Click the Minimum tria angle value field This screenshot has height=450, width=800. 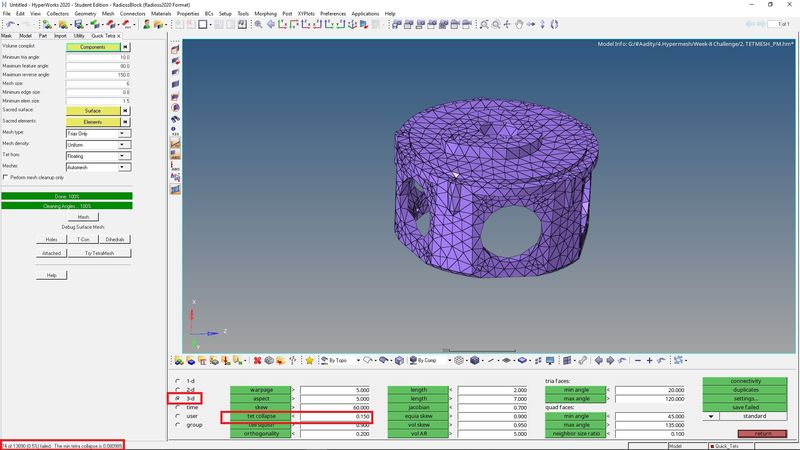98,57
